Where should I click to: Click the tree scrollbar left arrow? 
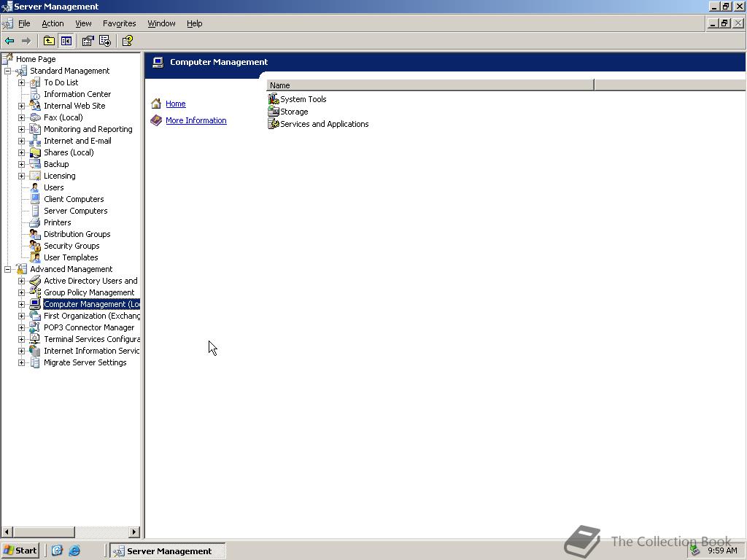7,532
